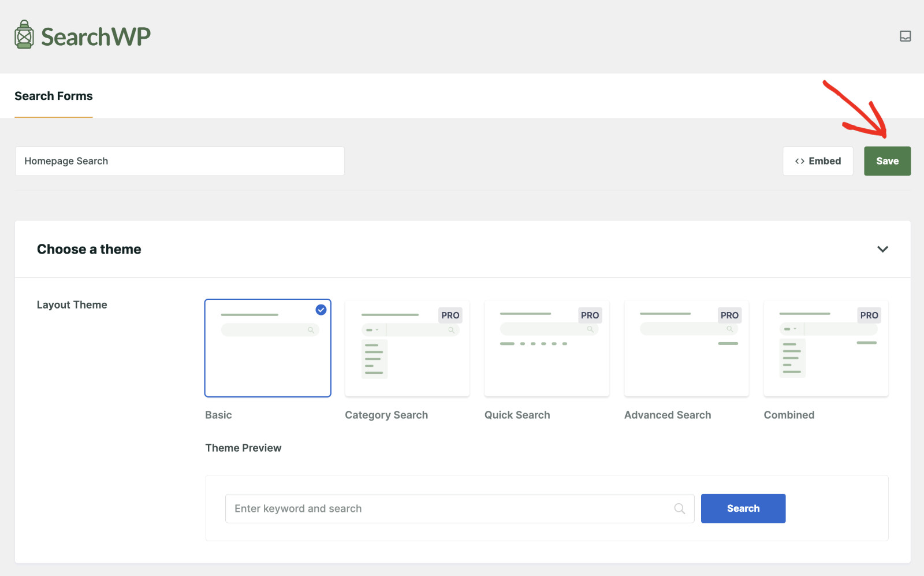The width and height of the screenshot is (924, 576).
Task: Select the Advanced Search layout theme
Action: click(686, 348)
